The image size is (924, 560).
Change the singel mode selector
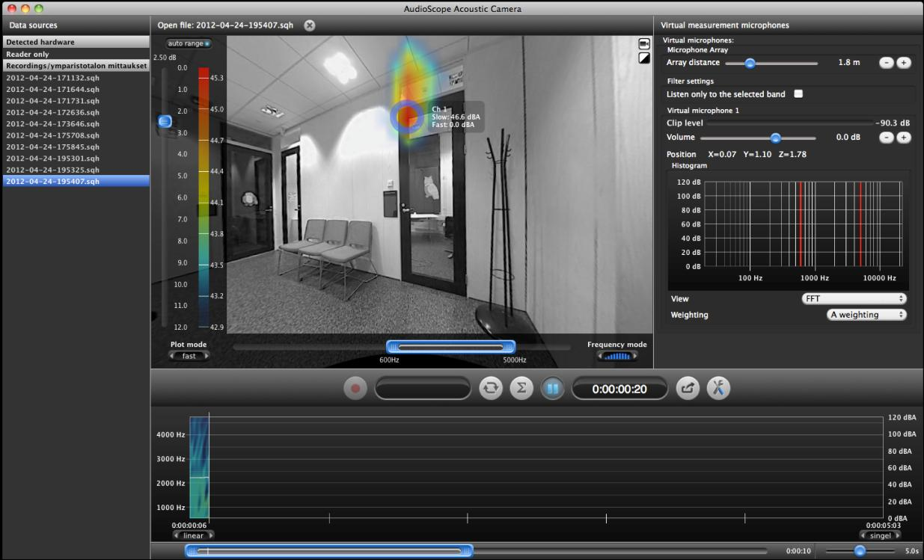click(881, 535)
